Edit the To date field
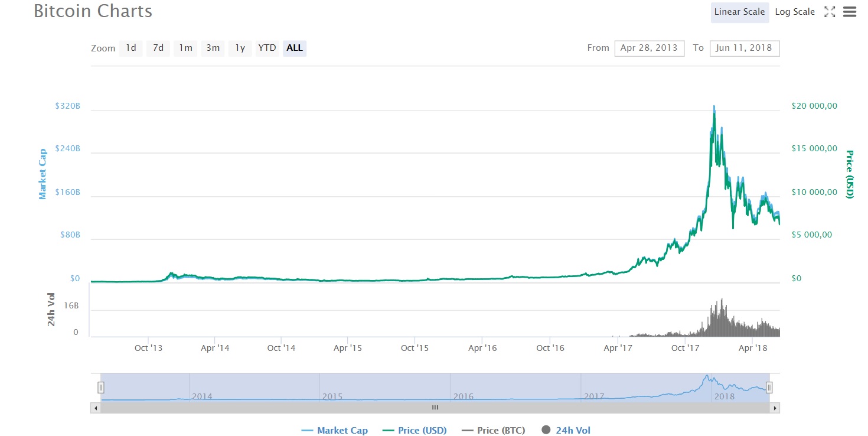This screenshot has height=436, width=868. pos(744,48)
